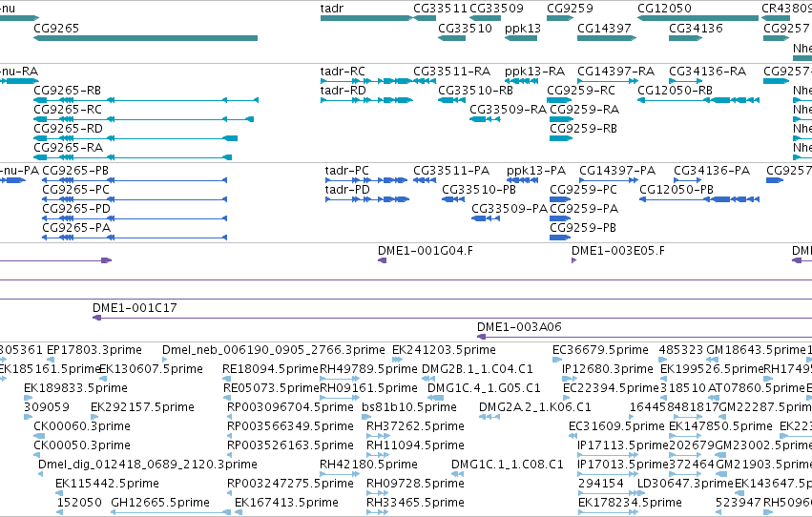Select EST EP17803.3prime
The height and width of the screenshot is (517, 812).
(51, 360)
